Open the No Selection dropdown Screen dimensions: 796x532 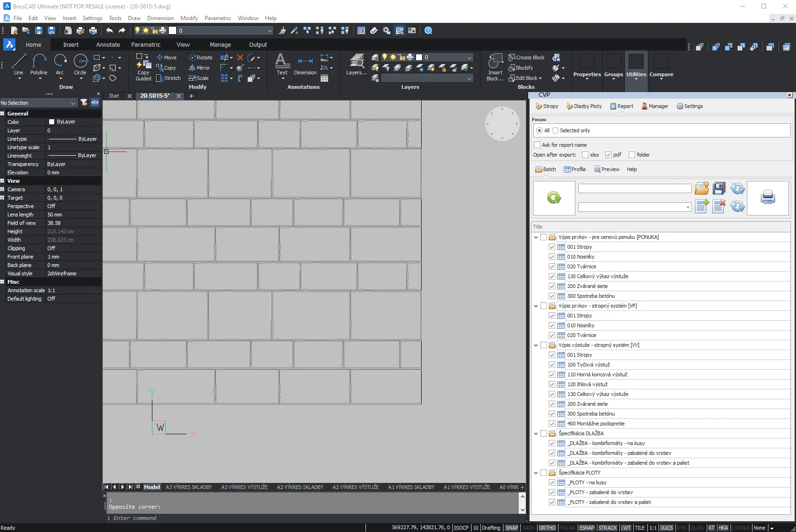click(38, 103)
